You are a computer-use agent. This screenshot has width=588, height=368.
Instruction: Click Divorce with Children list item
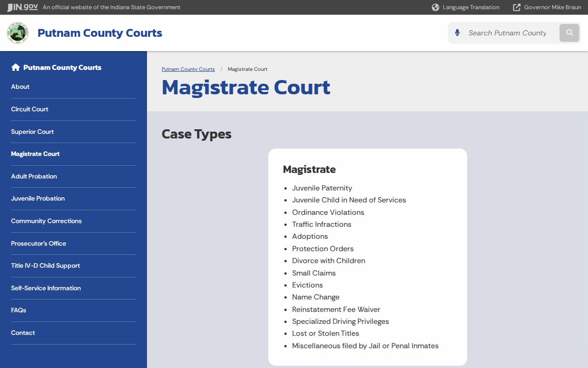point(328,261)
